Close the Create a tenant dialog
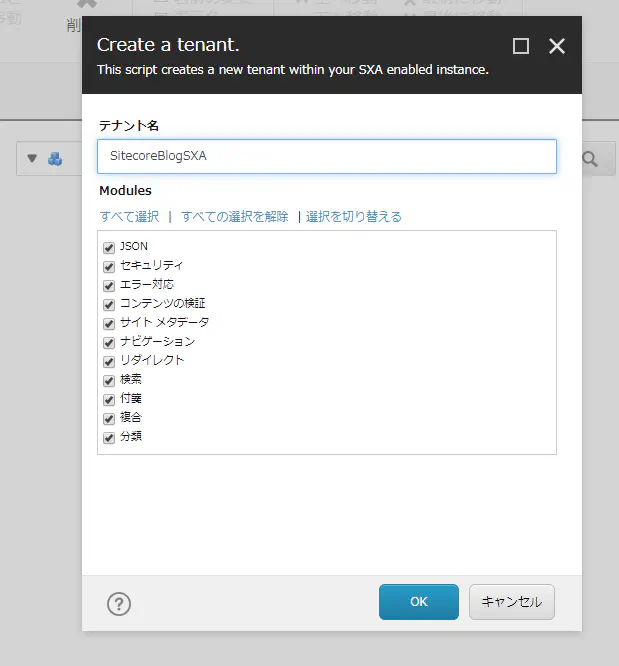Viewport: 619px width, 666px height. [x=557, y=46]
